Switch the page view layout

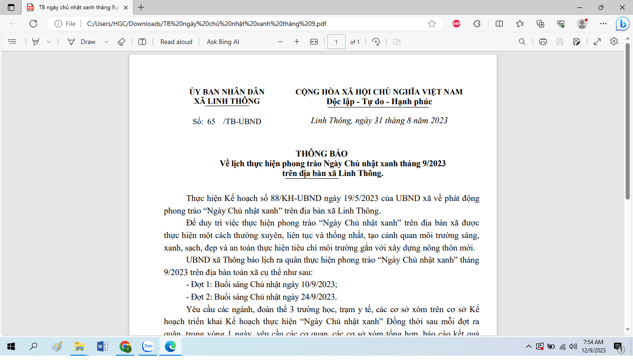(397, 42)
